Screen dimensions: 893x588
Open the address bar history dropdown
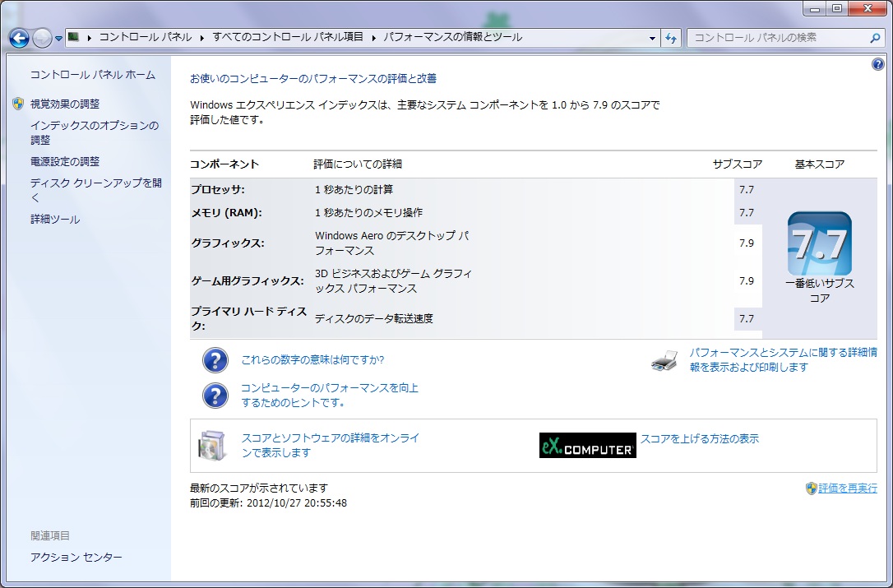pyautogui.click(x=652, y=38)
